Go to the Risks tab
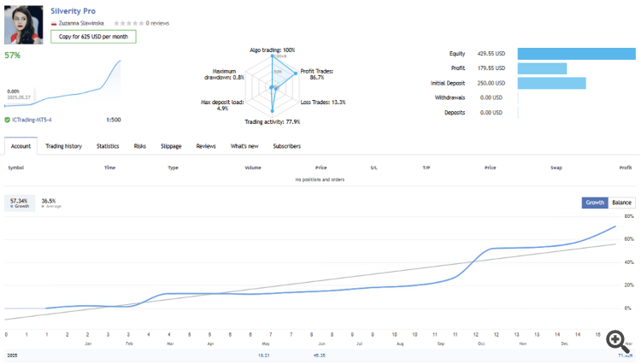This screenshot has width=641, height=364. [x=139, y=146]
